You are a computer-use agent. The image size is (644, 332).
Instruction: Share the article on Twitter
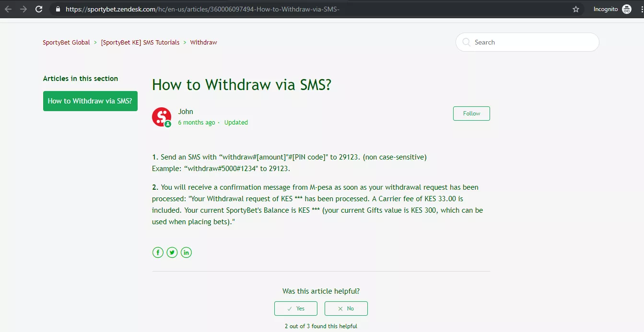[x=172, y=252]
